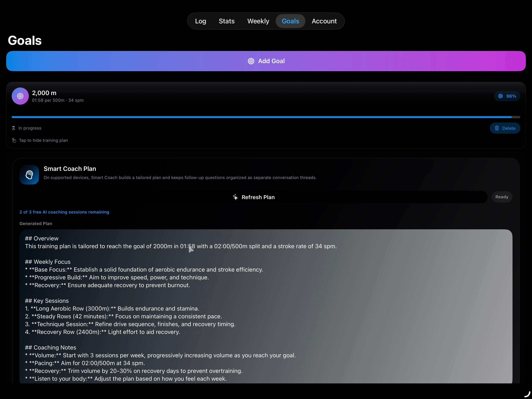Click the 98% progress badge

[x=507, y=96]
